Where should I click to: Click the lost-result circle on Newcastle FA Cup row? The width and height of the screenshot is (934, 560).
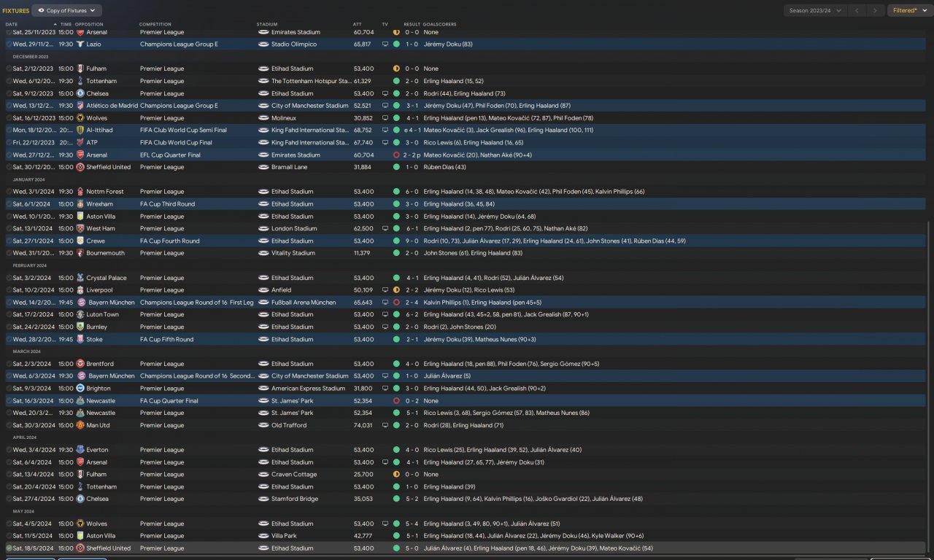click(396, 401)
